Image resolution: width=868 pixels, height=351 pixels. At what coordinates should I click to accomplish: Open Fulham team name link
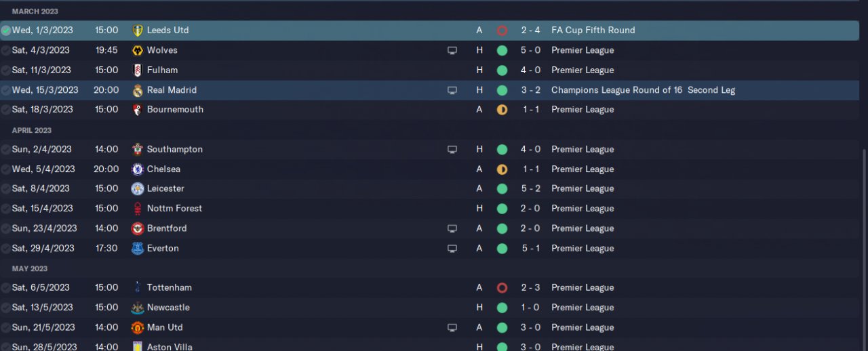pos(162,70)
